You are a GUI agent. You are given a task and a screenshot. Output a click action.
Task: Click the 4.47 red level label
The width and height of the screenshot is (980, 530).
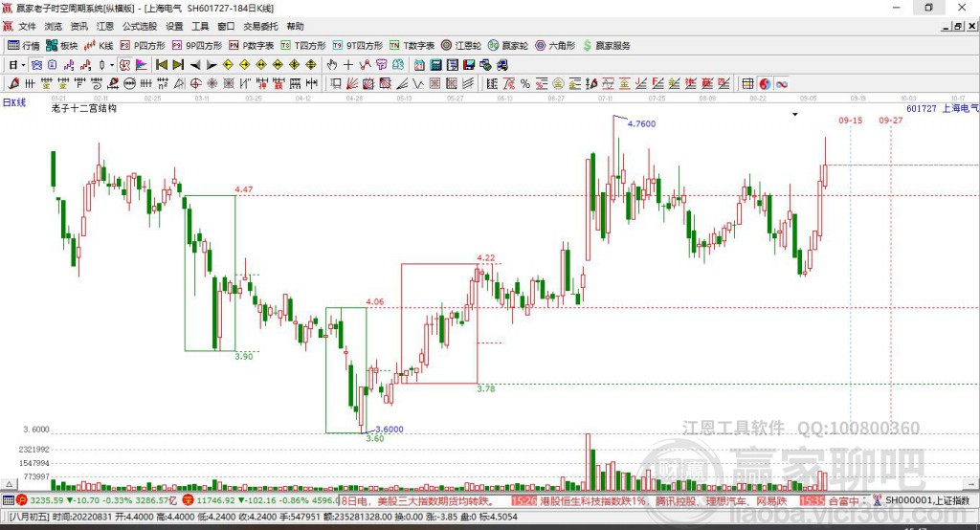[x=244, y=189]
